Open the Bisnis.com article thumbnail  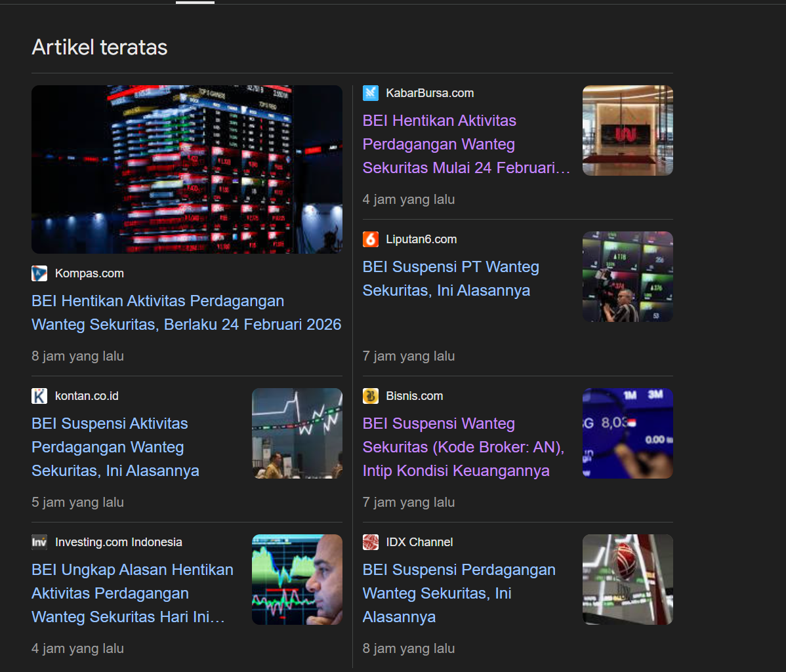[628, 433]
